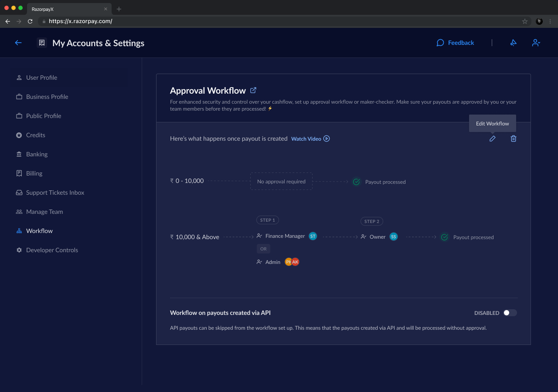Viewport: 558px width, 392px height.
Task: Click the Banking building icon
Action: (x=19, y=154)
